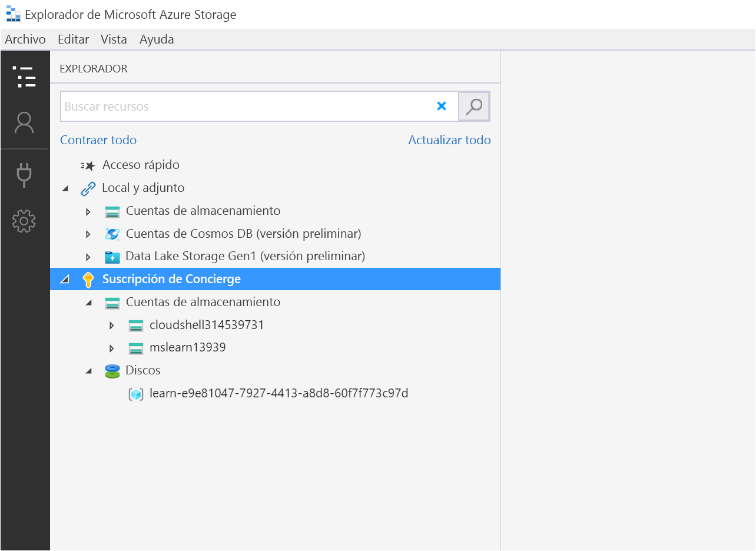This screenshot has height=551, width=756.
Task: Select the Suscripción de Concierge label
Action: pyautogui.click(x=171, y=279)
